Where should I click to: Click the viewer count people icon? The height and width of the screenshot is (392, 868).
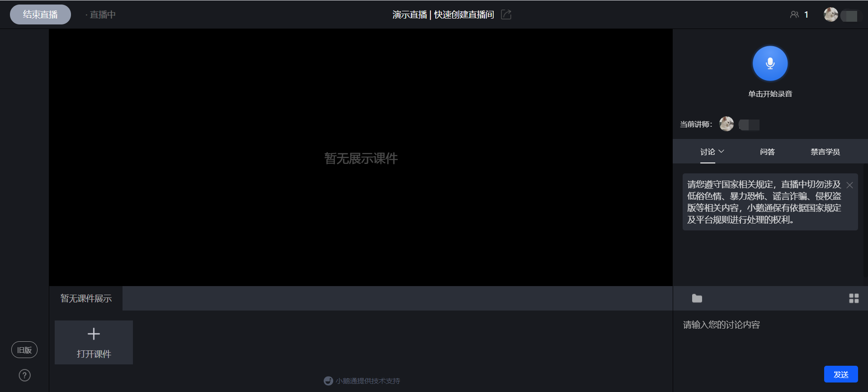794,14
